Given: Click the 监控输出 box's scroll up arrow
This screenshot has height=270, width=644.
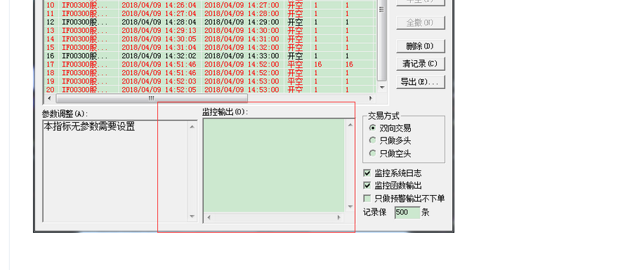Looking at the screenshot, I should pos(350,124).
